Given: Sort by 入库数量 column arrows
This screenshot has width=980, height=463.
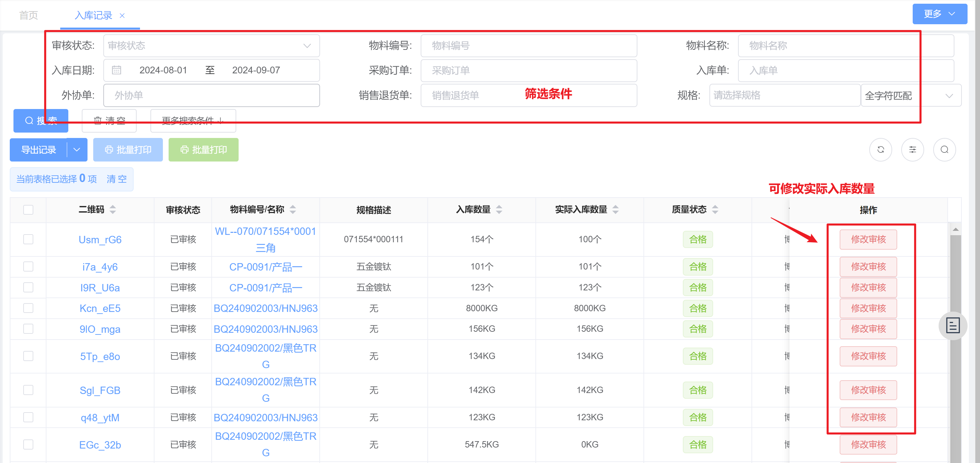Looking at the screenshot, I should click(x=499, y=209).
